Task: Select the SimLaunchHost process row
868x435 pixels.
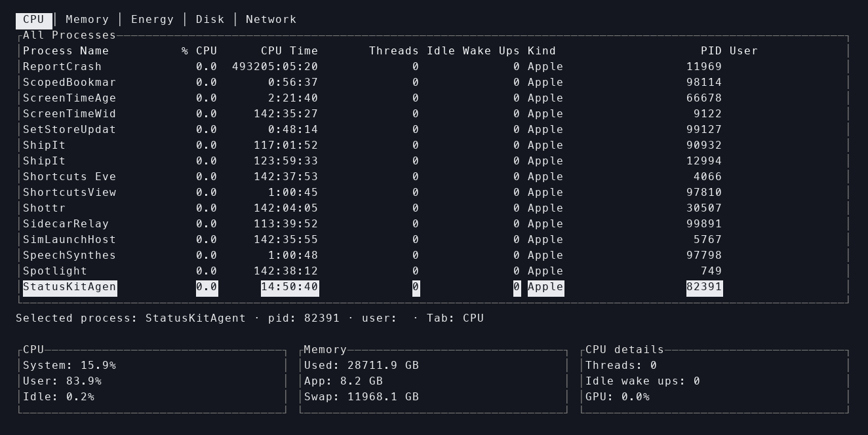Action: pos(69,240)
